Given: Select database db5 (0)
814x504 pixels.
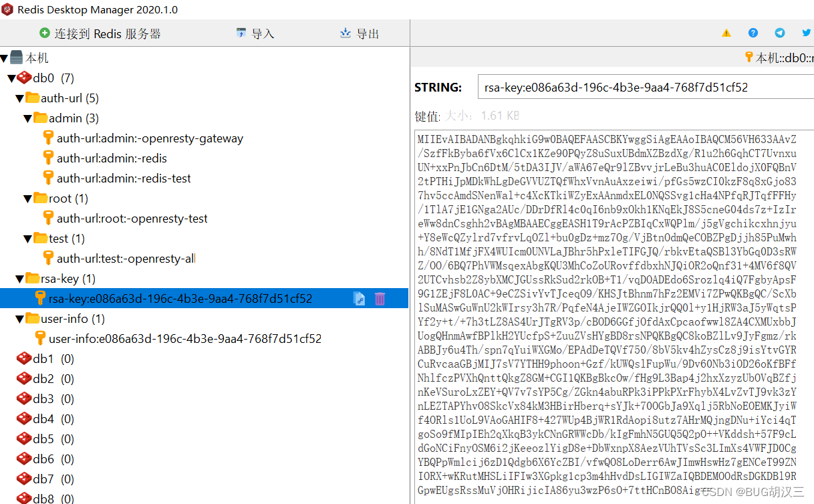Looking at the screenshot, I should coord(53,439).
